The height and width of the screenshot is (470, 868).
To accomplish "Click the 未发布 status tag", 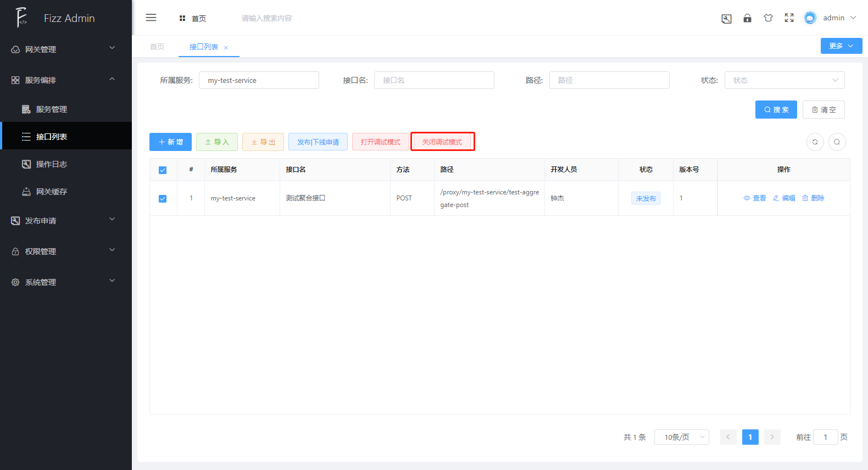I will pyautogui.click(x=646, y=198).
